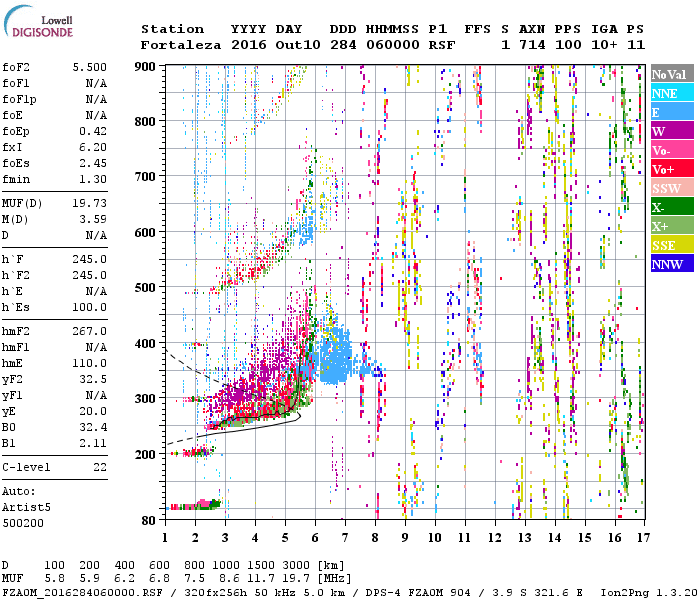700x600 pixels.
Task: Click the day number 284
Action: pyautogui.click(x=343, y=45)
